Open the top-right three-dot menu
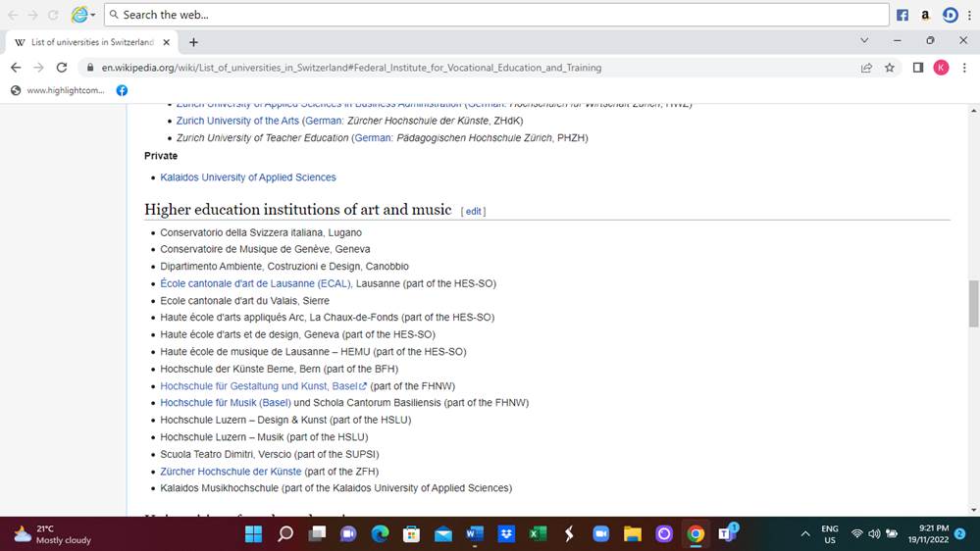 pos(969,15)
